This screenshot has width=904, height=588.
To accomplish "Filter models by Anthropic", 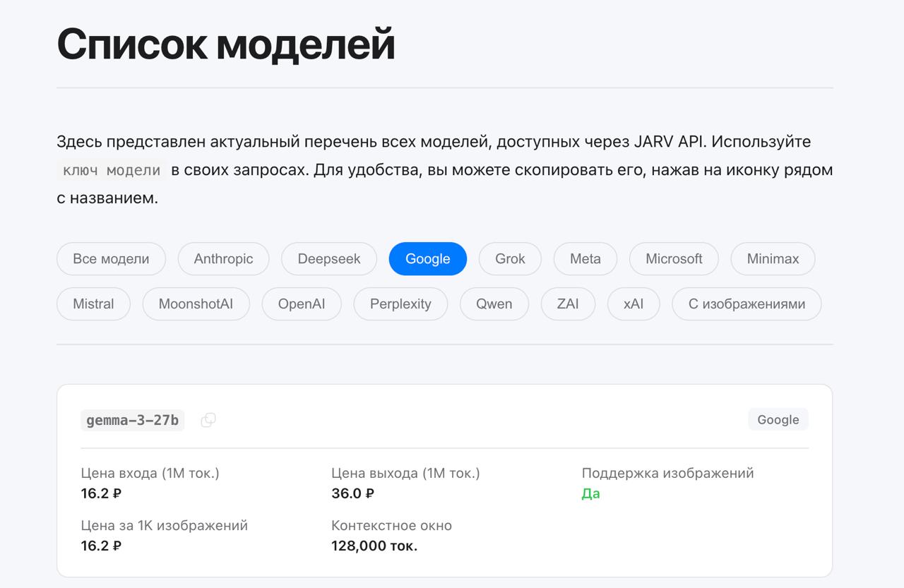I will pyautogui.click(x=223, y=258).
